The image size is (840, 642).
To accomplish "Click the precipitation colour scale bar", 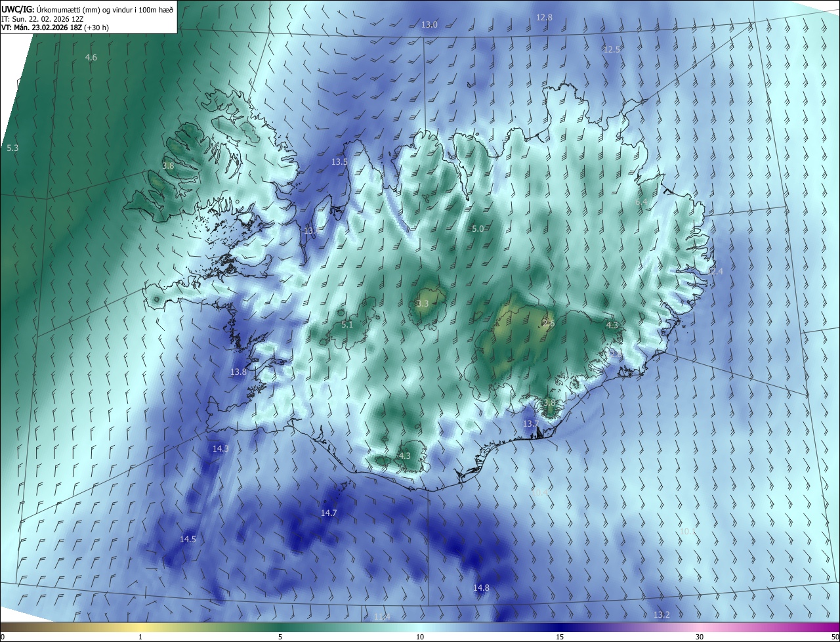I will point(420,627).
